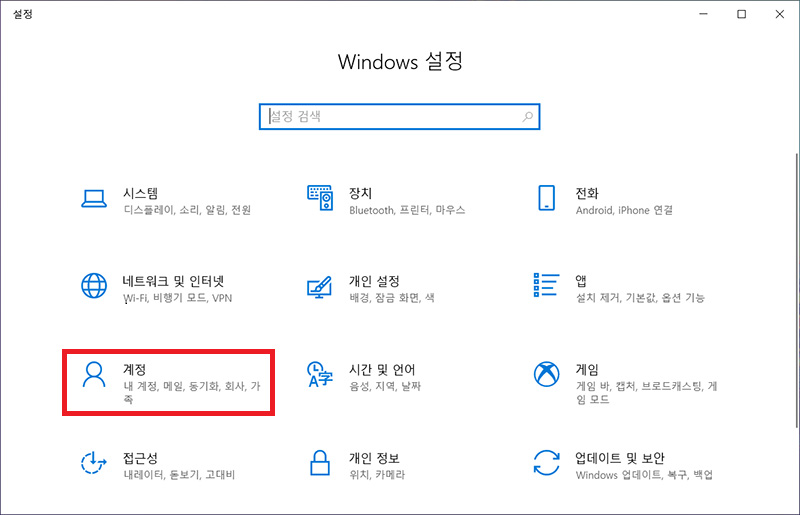
Task: Maximize the 설정 window
Action: tap(741, 14)
